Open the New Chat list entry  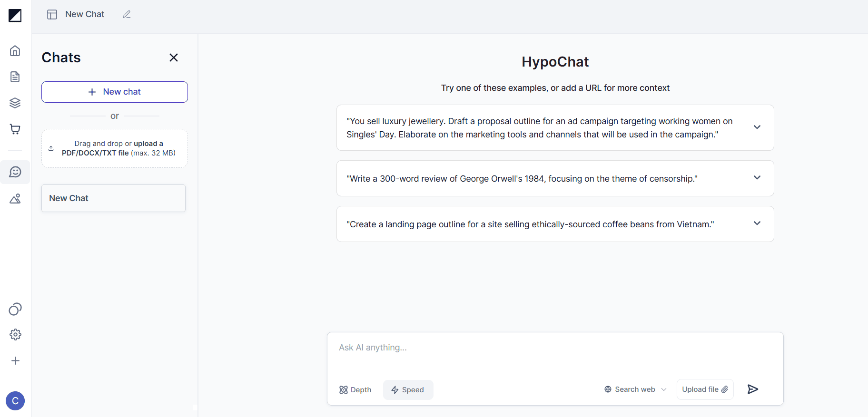click(113, 198)
